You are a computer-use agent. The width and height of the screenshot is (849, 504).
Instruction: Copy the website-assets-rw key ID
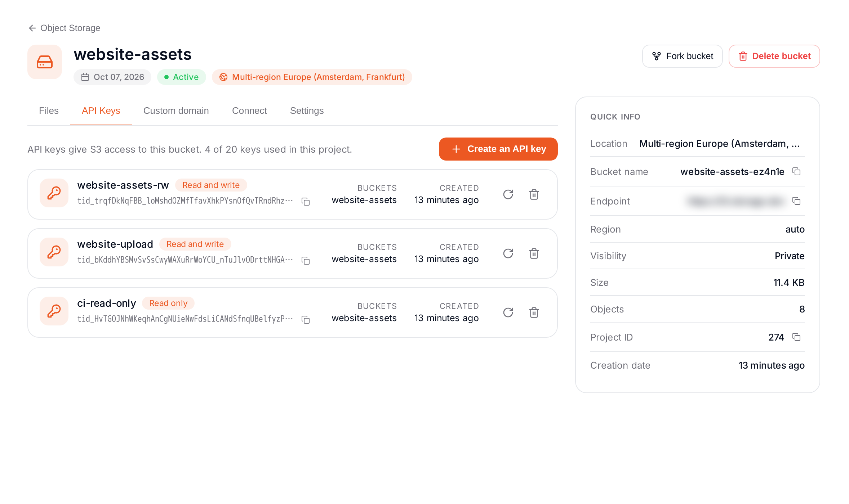(x=306, y=202)
